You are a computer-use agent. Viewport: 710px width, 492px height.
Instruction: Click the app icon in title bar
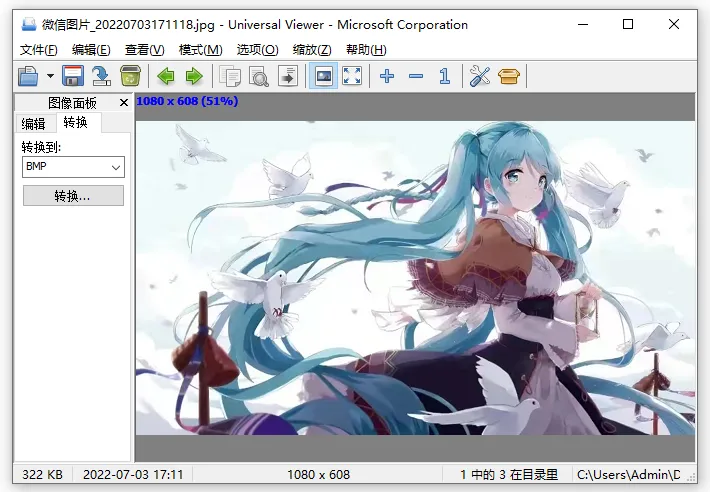pyautogui.click(x=29, y=24)
